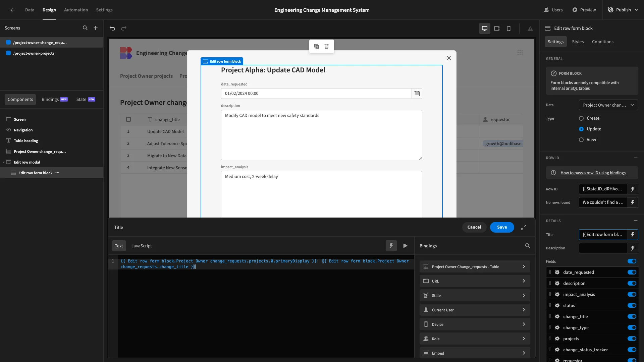Switch to the JavaScript tab
The width and height of the screenshot is (644, 362).
142,246
